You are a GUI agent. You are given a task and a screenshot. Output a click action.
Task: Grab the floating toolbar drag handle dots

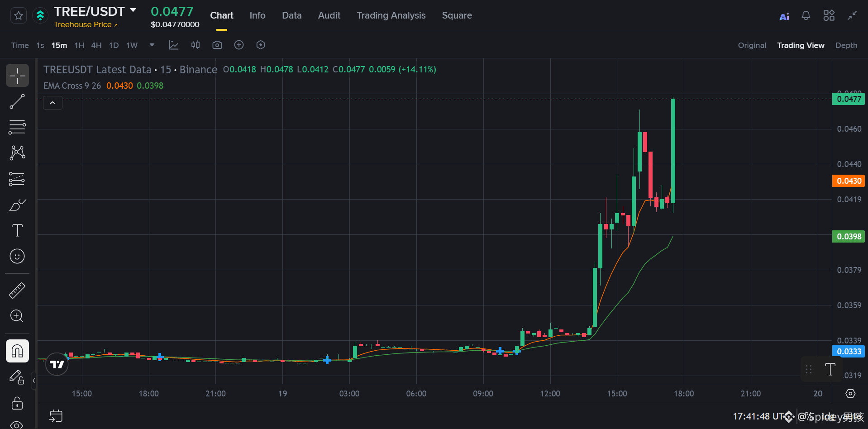[x=809, y=370]
